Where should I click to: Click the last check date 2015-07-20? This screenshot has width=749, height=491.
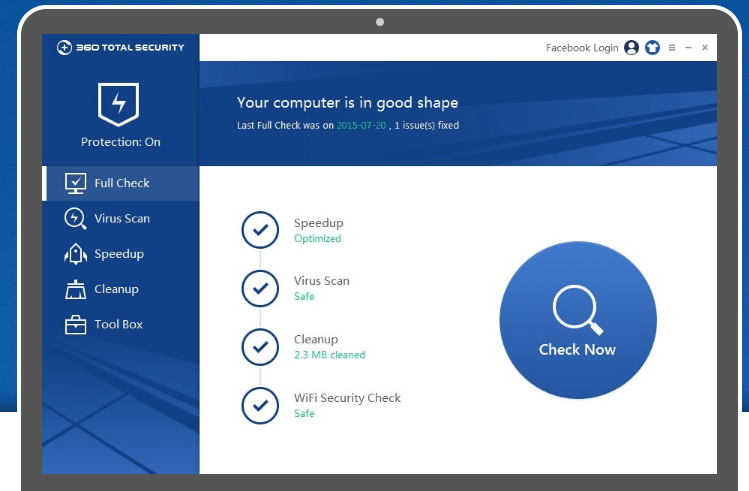coord(362,126)
